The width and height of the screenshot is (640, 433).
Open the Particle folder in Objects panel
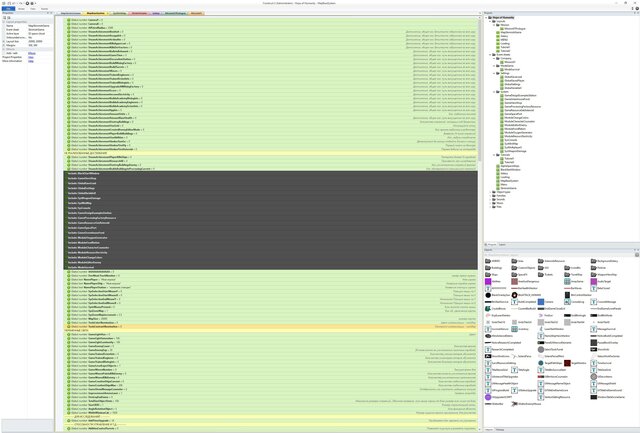599,268
